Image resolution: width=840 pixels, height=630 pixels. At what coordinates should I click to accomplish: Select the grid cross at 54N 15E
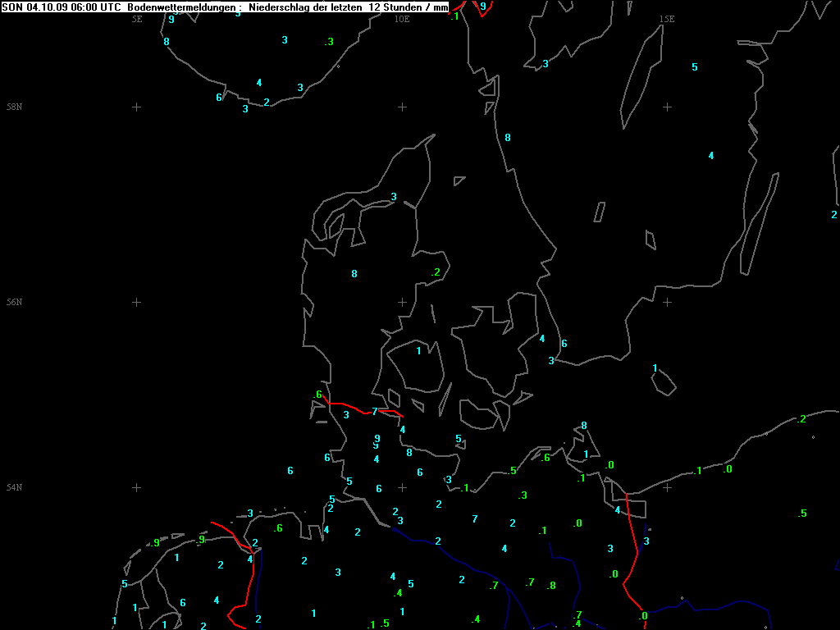pyautogui.click(x=667, y=487)
